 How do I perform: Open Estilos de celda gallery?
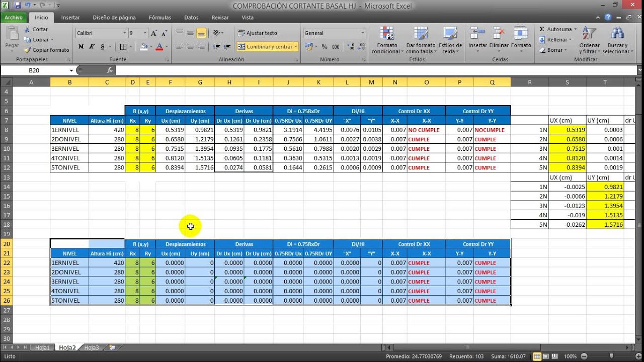point(450,40)
